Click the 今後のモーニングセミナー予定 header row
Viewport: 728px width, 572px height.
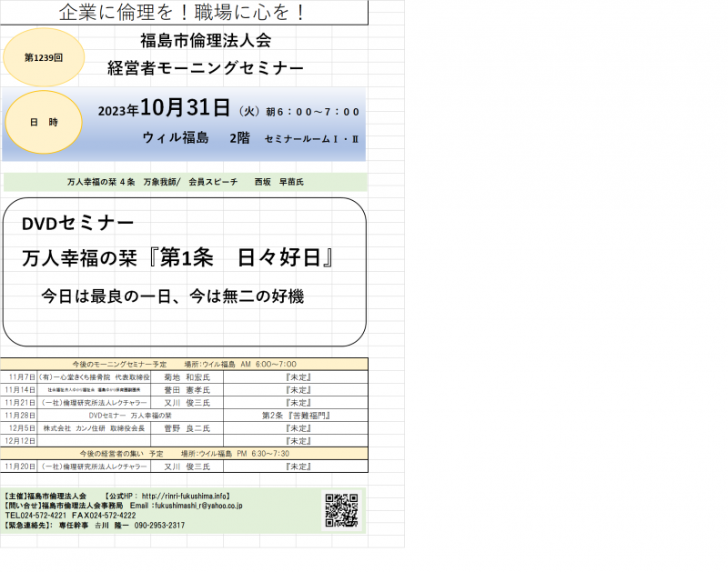[x=185, y=364]
